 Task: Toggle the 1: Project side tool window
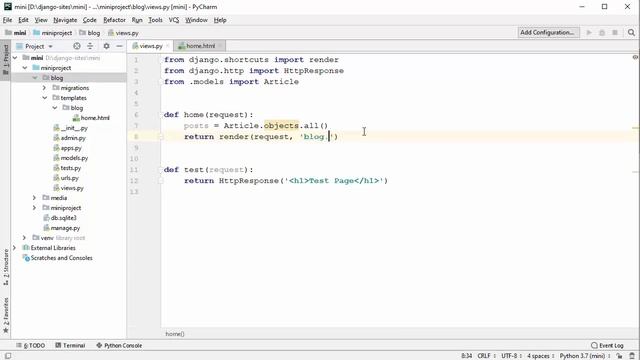pos(5,59)
